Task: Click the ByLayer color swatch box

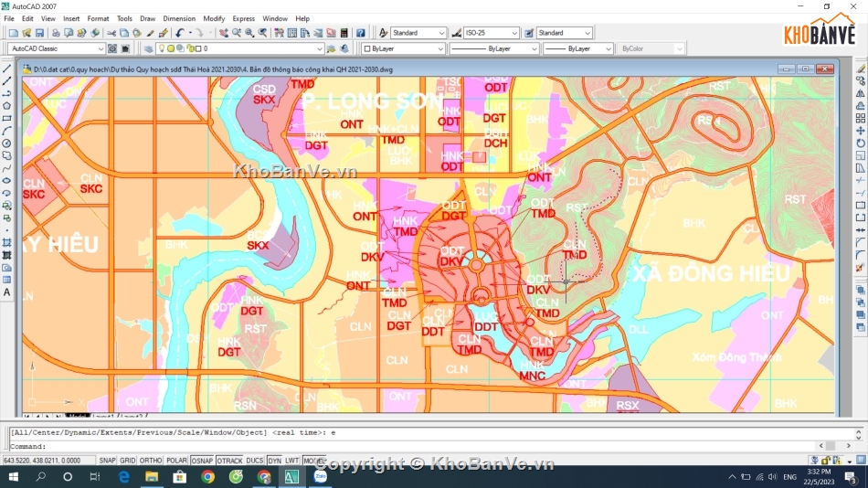Action: [x=367, y=48]
